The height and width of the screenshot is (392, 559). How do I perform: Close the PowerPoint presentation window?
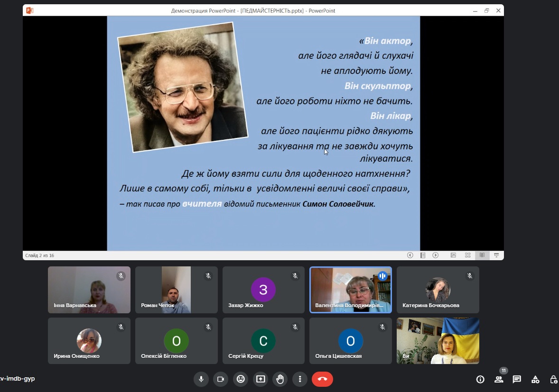tap(498, 11)
